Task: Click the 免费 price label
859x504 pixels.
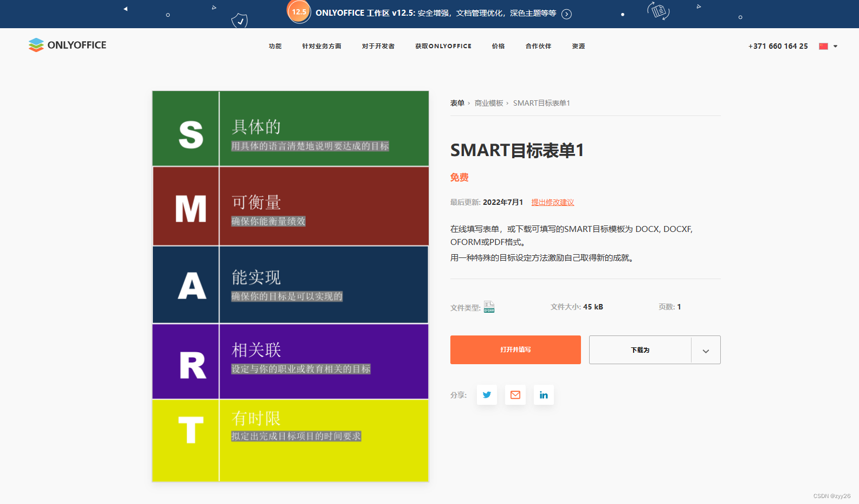Action: click(460, 177)
